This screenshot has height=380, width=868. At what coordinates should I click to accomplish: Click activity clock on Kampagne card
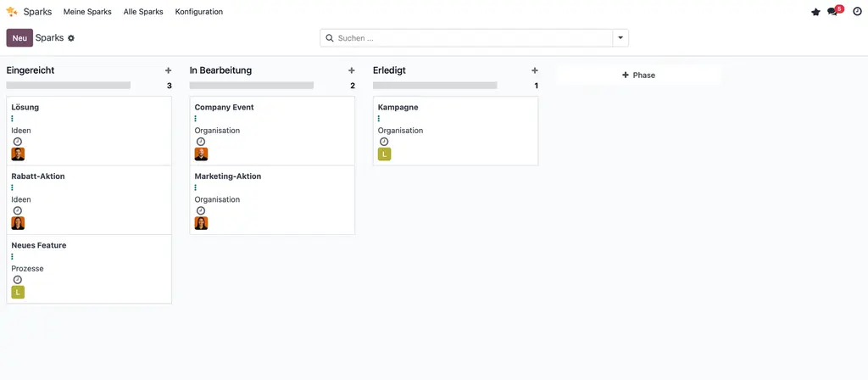(384, 142)
